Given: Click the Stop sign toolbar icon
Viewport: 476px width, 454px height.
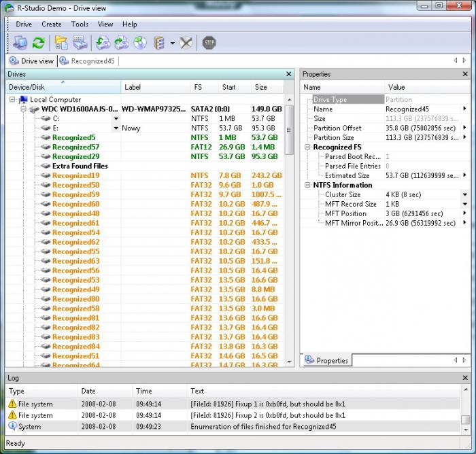Looking at the screenshot, I should click(209, 43).
